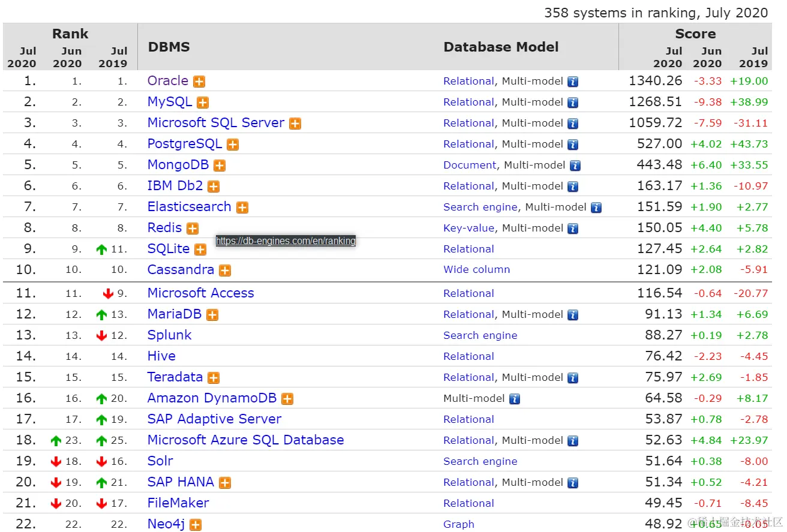This screenshot has height=532, width=787.
Task: Click the info icon in the Redis row
Action: tap(573, 229)
